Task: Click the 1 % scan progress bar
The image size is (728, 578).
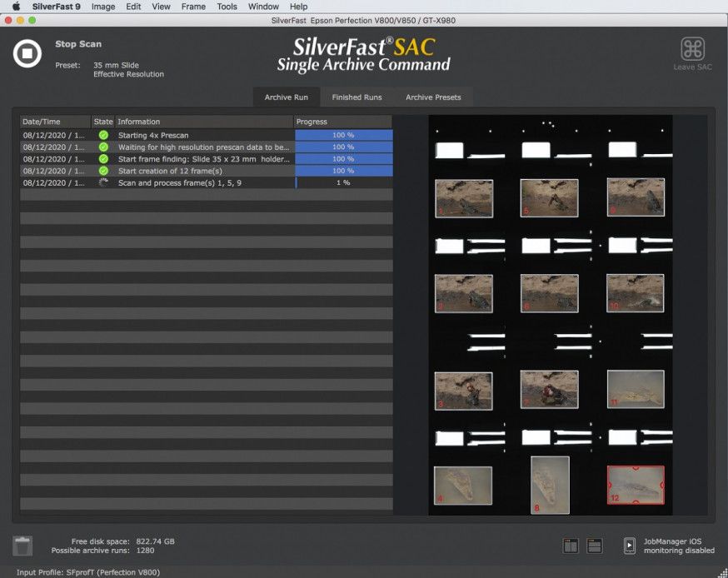Action: coord(343,182)
